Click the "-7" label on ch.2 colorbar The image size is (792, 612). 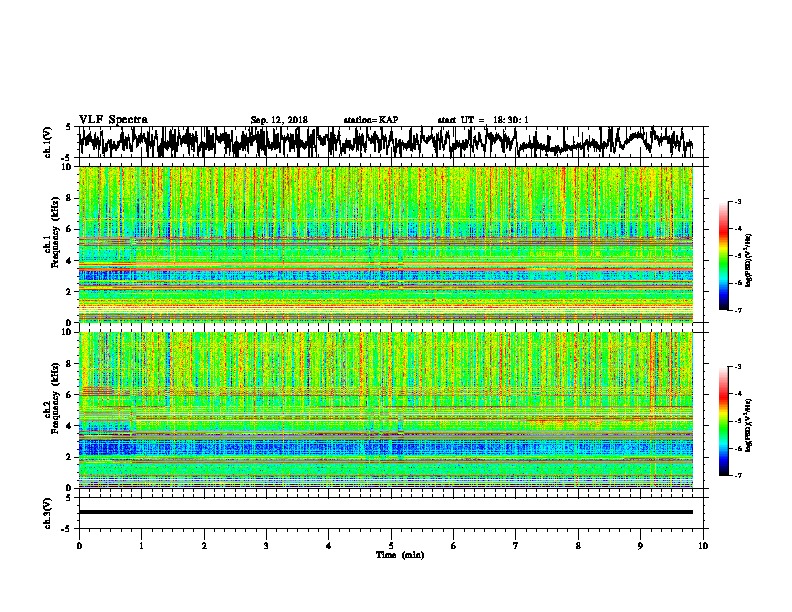coord(737,475)
